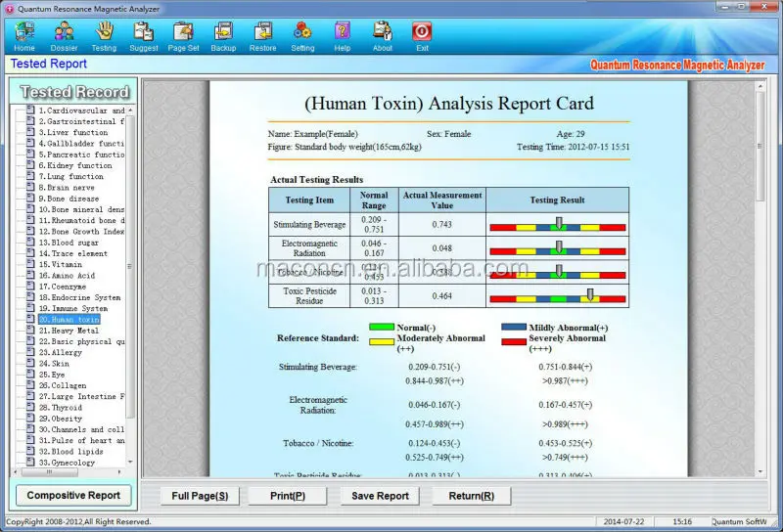Click the red Severely Abnormal swatch
The image size is (783, 532).
tap(514, 342)
